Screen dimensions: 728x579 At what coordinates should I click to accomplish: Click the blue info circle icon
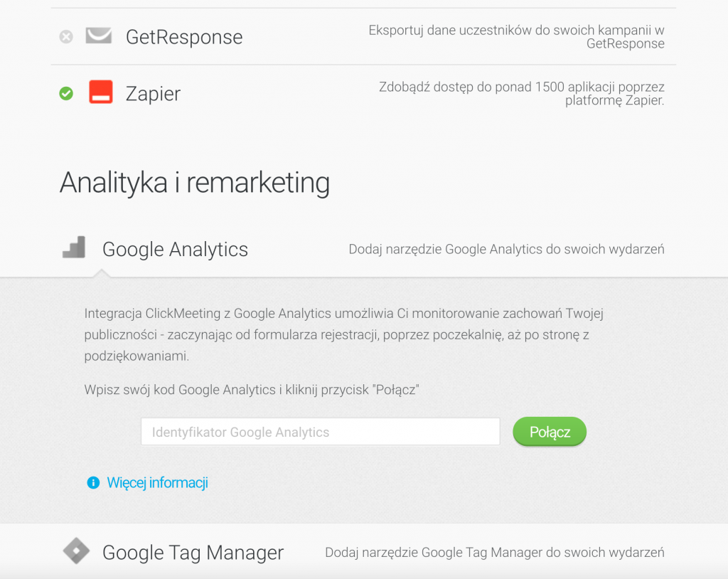92,483
